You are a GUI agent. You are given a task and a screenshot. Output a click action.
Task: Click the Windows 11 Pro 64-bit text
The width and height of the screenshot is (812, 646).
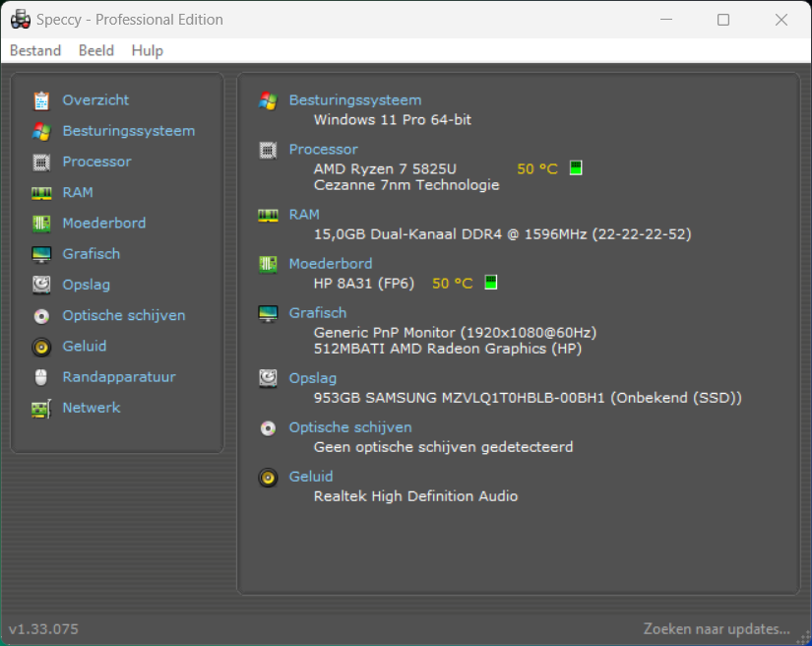click(393, 120)
